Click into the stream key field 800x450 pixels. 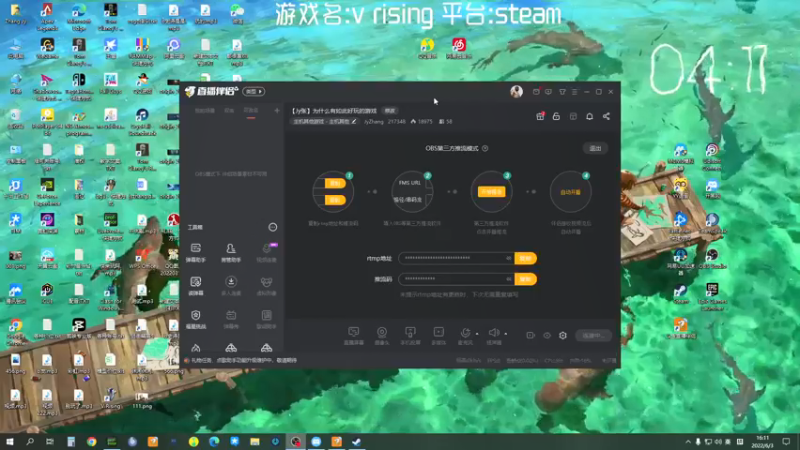(456, 279)
